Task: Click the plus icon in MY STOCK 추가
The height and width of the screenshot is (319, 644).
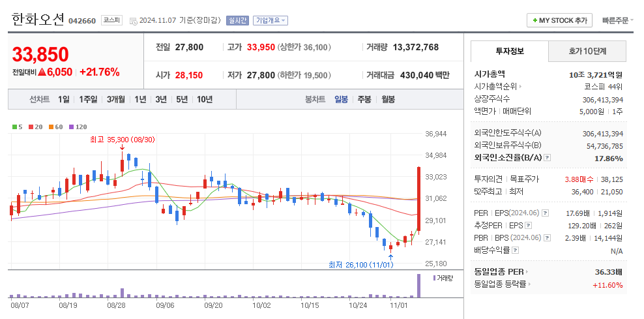Action: point(534,20)
